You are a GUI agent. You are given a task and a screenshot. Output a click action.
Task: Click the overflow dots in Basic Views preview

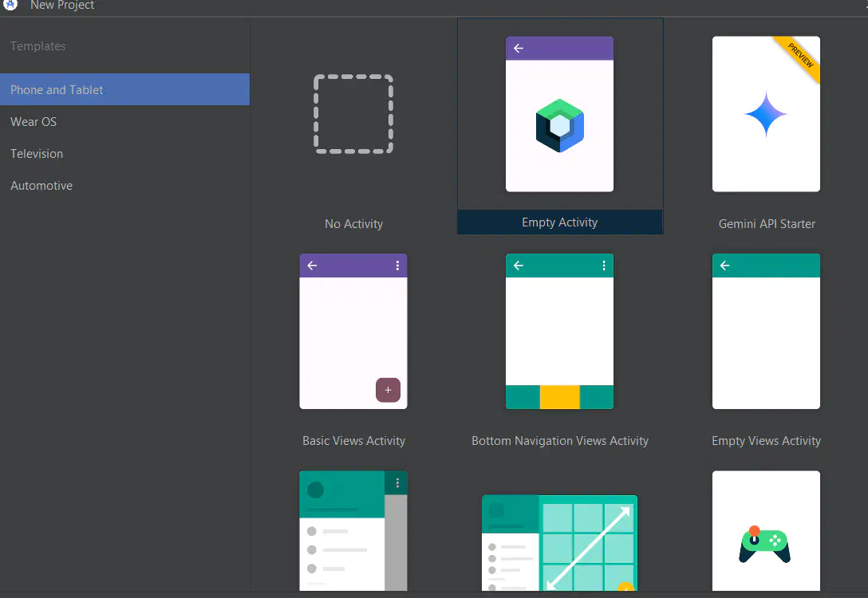pos(397,266)
